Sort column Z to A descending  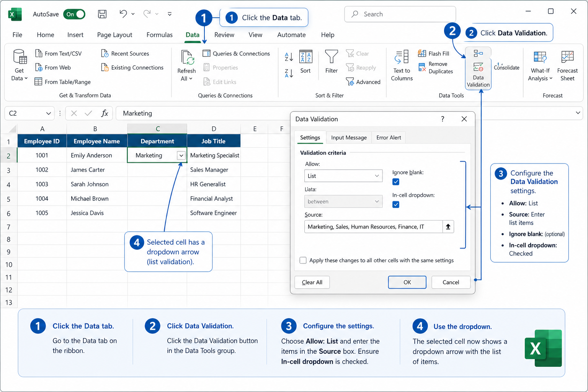(289, 73)
